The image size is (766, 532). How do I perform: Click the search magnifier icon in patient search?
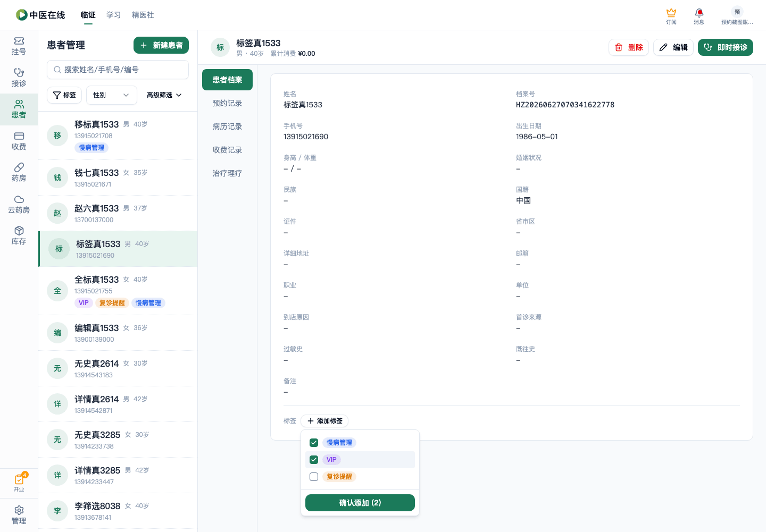(57, 70)
